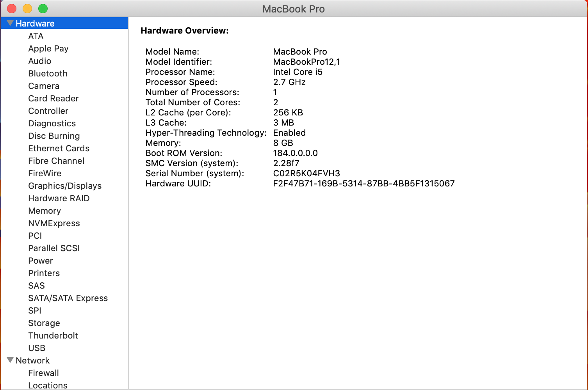Show Storage information
The height and width of the screenshot is (390, 588).
point(44,323)
